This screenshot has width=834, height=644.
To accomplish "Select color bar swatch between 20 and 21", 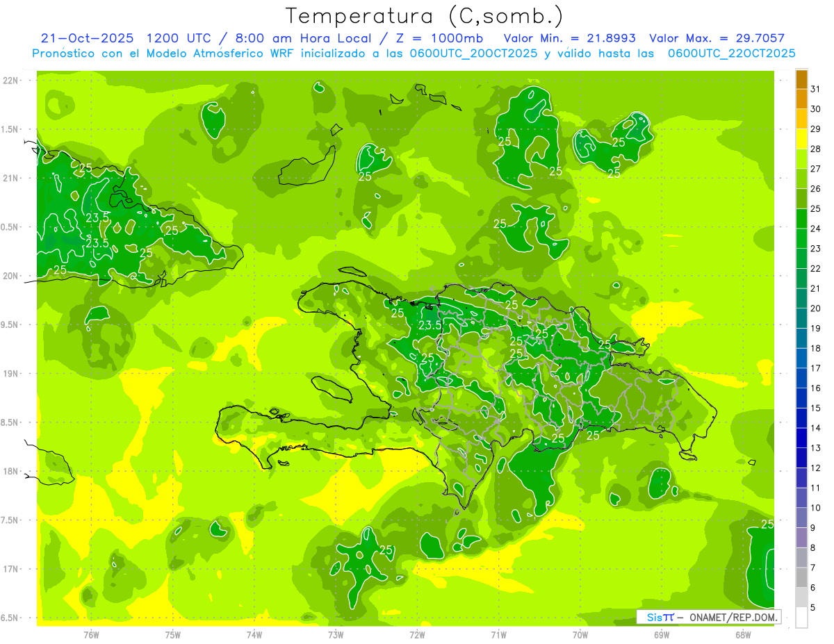I will 801,299.
